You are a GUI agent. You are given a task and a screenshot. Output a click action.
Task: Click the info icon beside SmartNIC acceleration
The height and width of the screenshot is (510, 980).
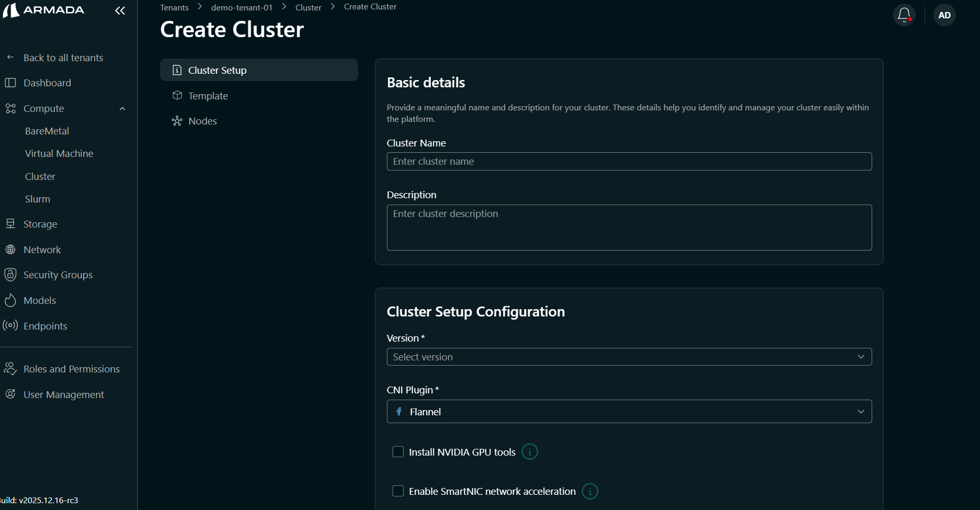point(590,492)
